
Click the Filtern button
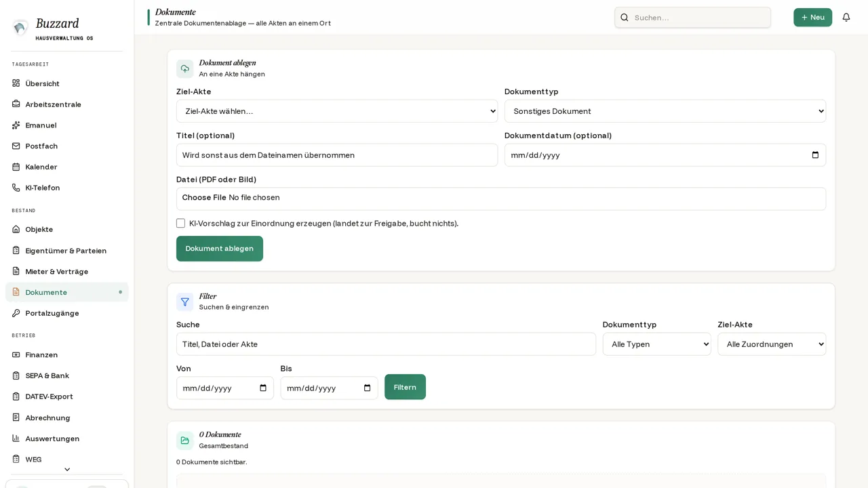405,387
